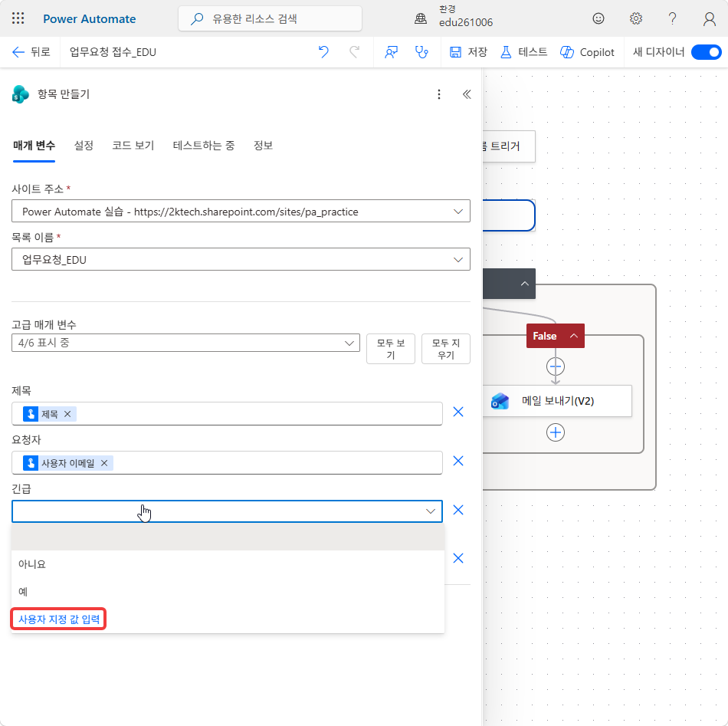The height and width of the screenshot is (726, 728).
Task: Open the feedback chat person icon
Action: tap(392, 52)
